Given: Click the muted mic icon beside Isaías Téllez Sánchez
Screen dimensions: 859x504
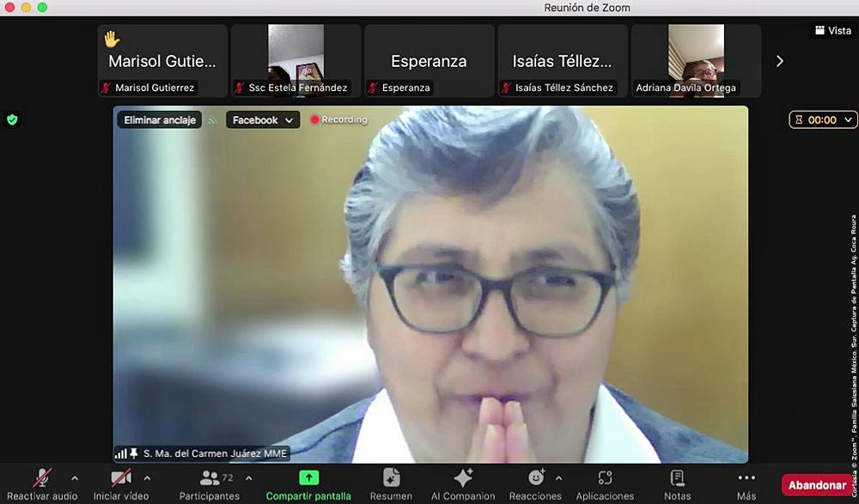Looking at the screenshot, I should pyautogui.click(x=506, y=88).
